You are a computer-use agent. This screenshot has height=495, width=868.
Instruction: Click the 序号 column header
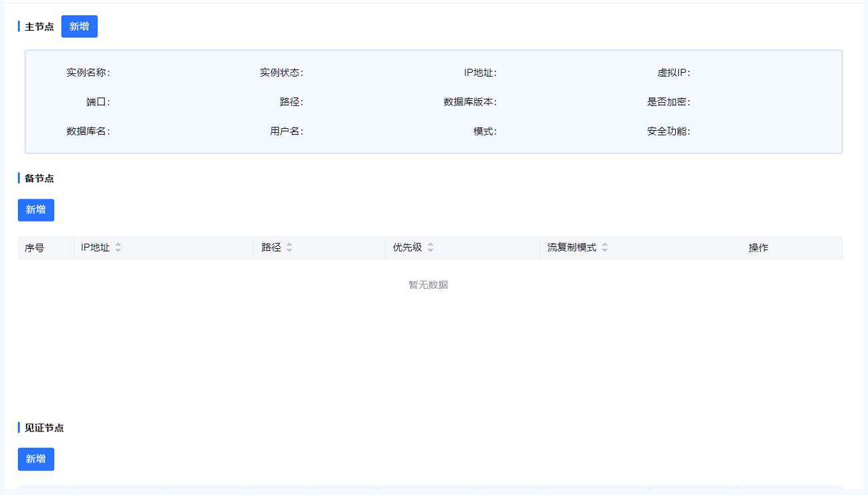[x=35, y=248]
